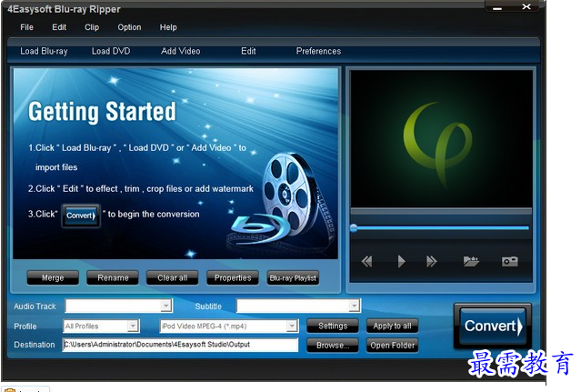Click Apply to all button

point(392,326)
